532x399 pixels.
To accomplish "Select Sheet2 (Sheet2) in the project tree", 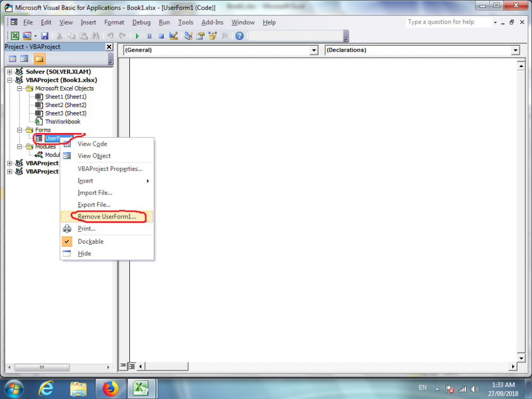I will click(x=66, y=105).
